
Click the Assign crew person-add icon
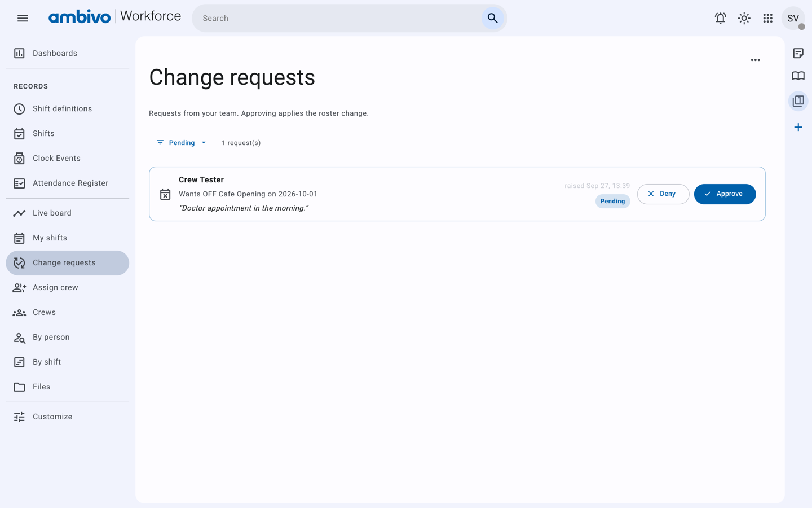pos(19,287)
